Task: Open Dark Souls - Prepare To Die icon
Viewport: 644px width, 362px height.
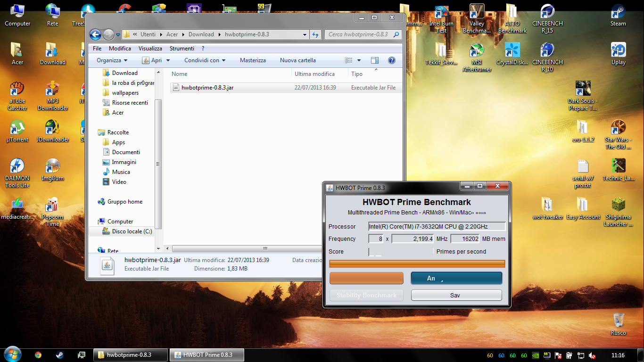Action: pyautogui.click(x=582, y=96)
